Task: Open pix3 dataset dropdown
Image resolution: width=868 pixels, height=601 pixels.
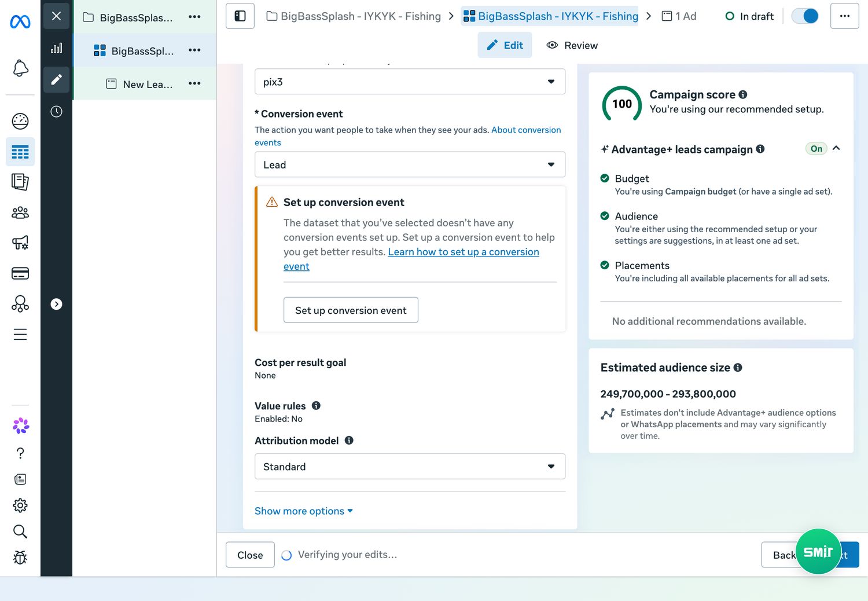Action: [410, 82]
